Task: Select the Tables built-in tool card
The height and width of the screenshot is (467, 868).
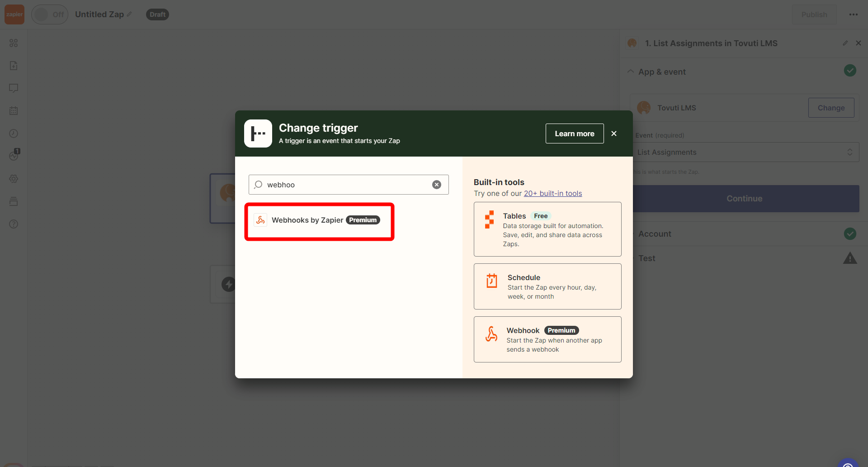Action: coord(547,229)
